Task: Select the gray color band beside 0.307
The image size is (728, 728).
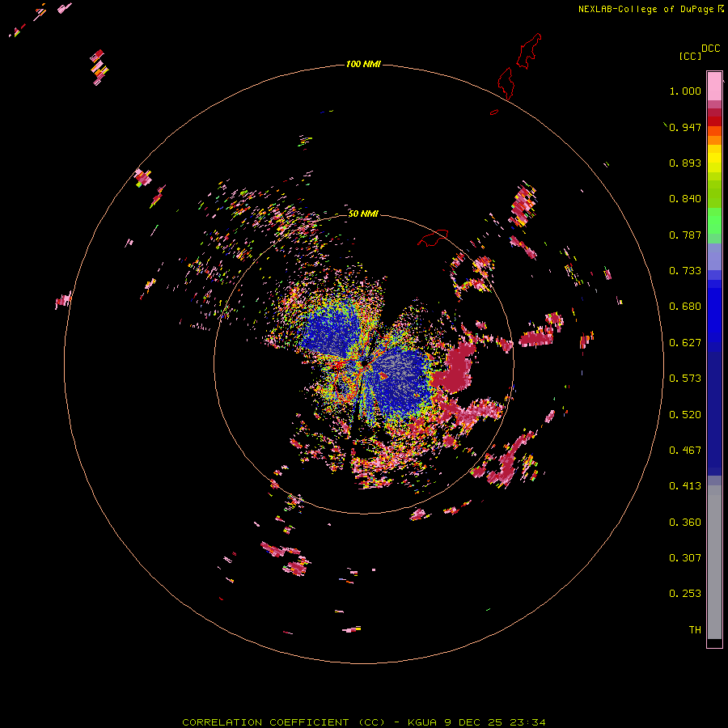Action: pyautogui.click(x=714, y=562)
